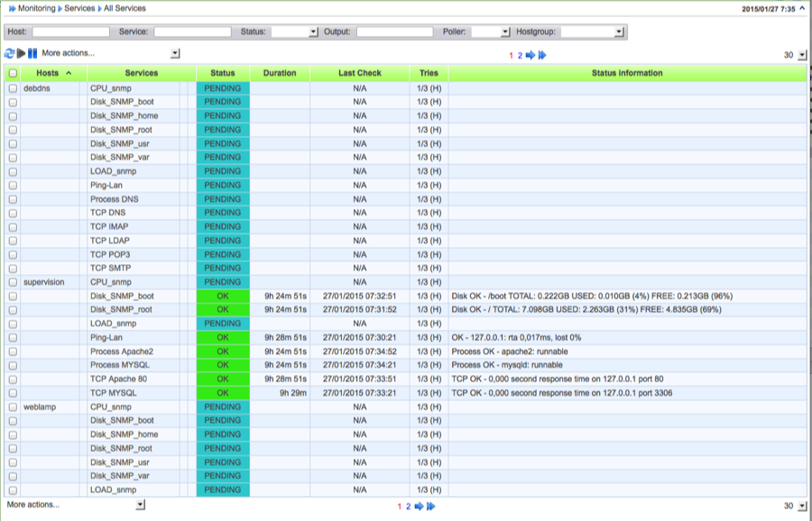Click the green OK status for TCP MYSQL
Screen dimensions: 812x521
point(222,393)
